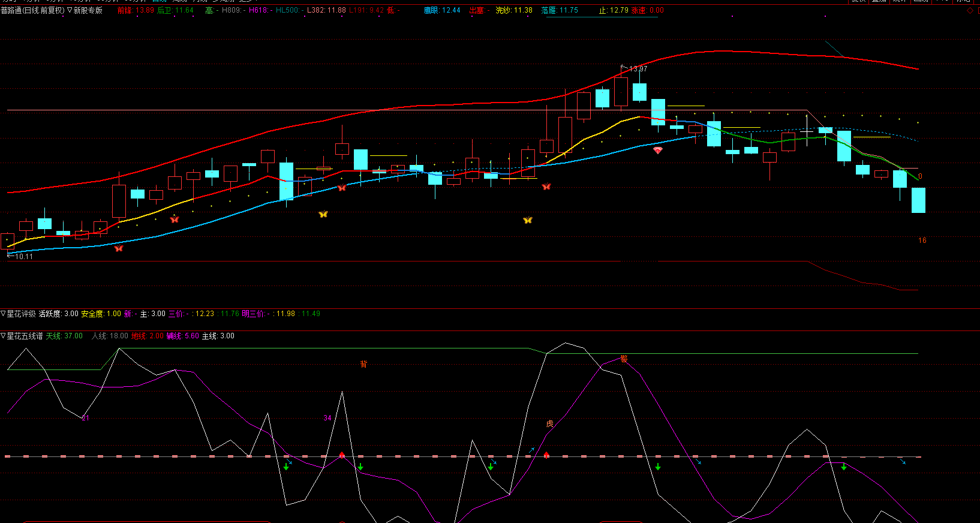Click the third green down arrow on pink line
This screenshot has width=980, height=523.
(491, 466)
